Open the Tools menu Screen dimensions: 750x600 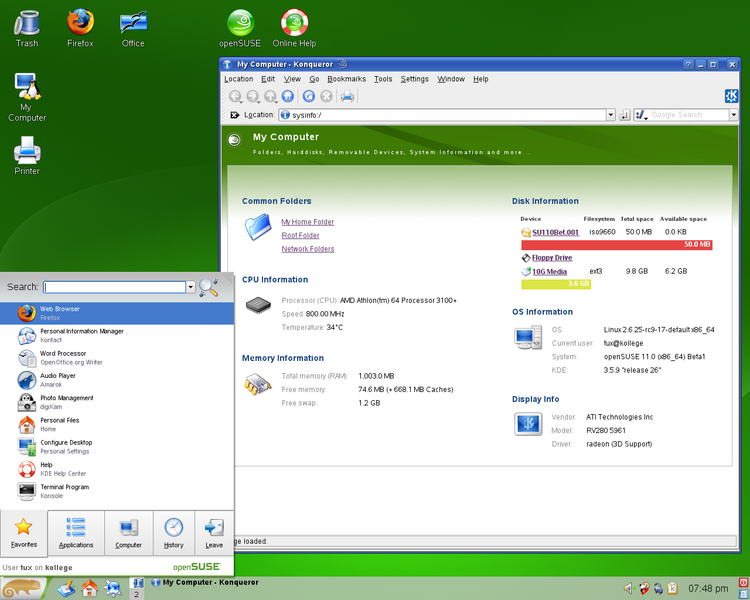[x=383, y=79]
